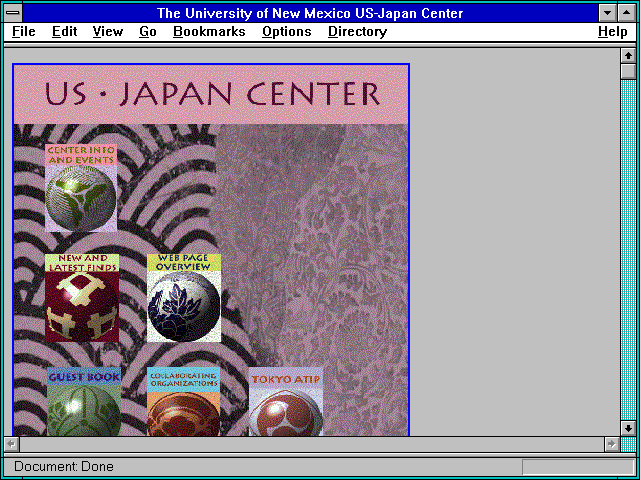Viewport: 640px width, 480px height.
Task: Open the window control menu box
Action: click(13, 13)
